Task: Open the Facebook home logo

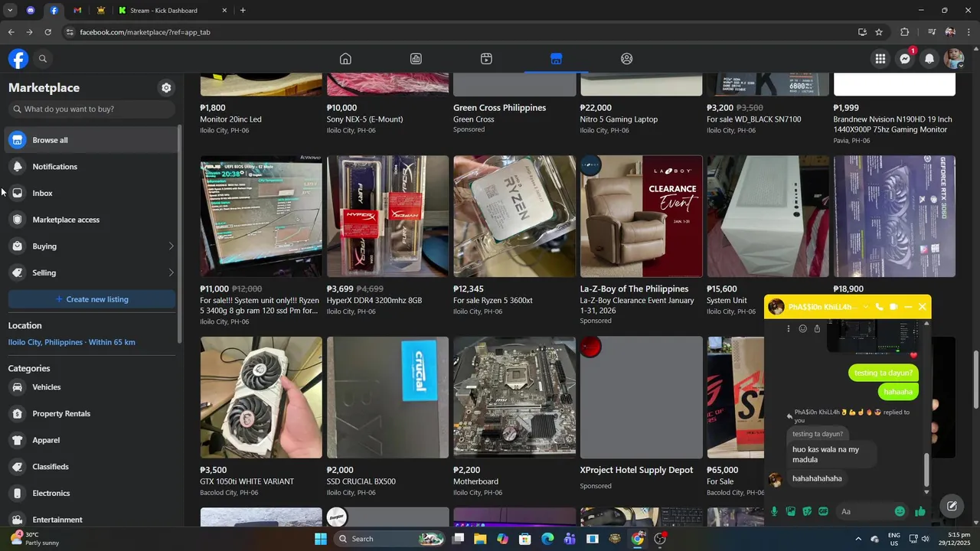Action: [x=18, y=59]
